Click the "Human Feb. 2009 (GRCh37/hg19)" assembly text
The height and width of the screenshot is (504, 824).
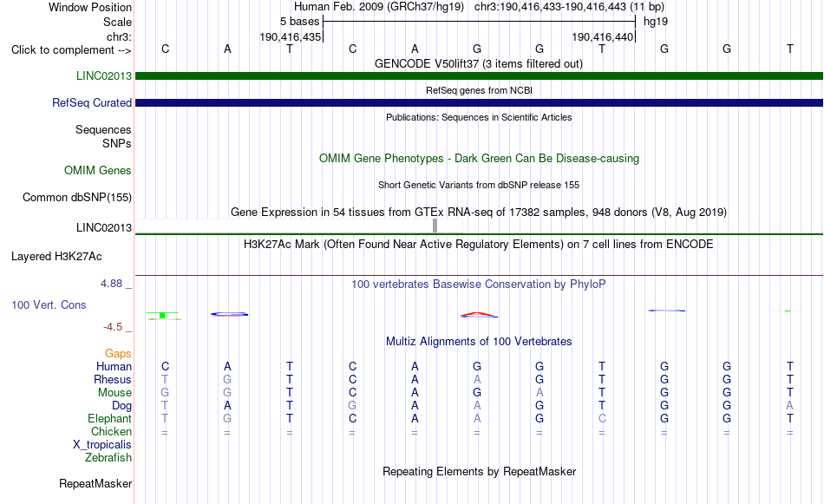click(x=379, y=7)
